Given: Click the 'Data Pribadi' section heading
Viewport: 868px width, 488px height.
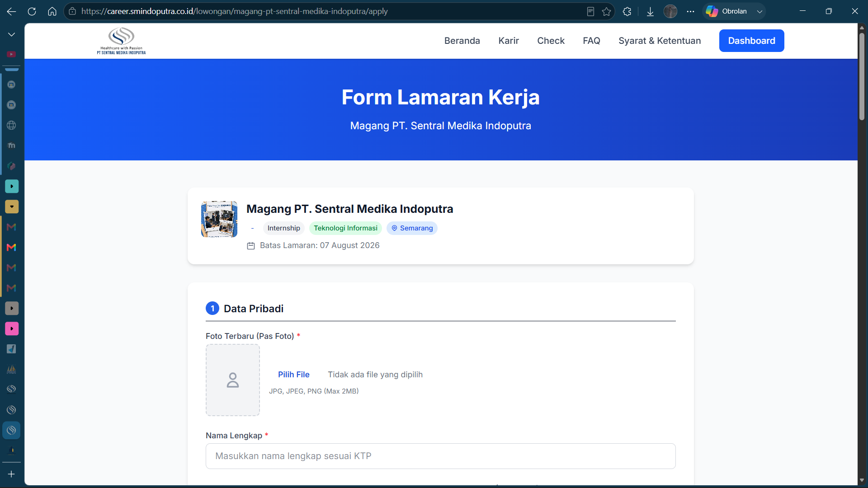Looking at the screenshot, I should tap(254, 309).
